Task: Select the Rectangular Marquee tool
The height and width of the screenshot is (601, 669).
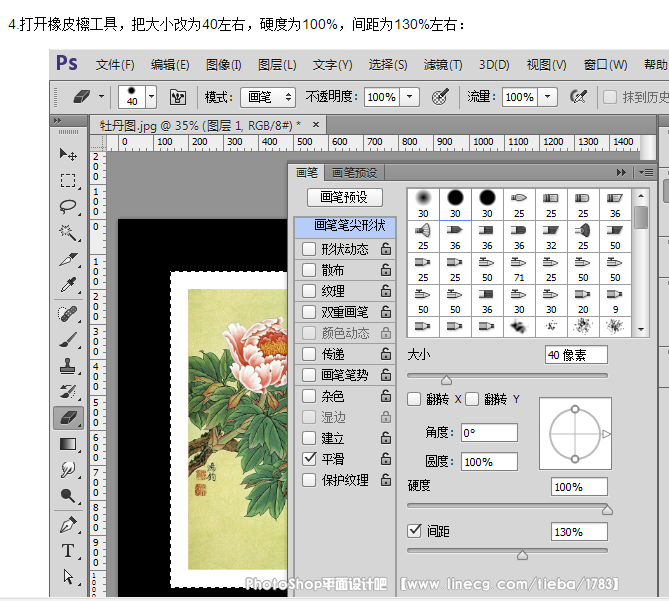Action: click(x=68, y=180)
